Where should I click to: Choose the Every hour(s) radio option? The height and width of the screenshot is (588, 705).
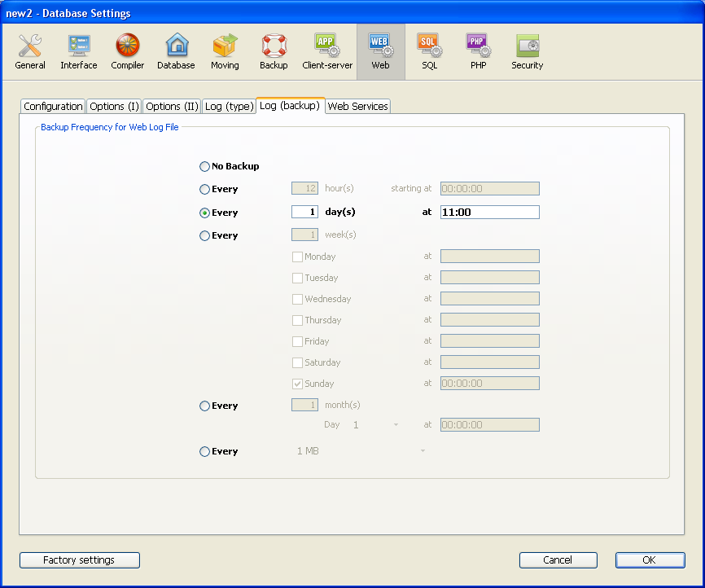(x=204, y=190)
